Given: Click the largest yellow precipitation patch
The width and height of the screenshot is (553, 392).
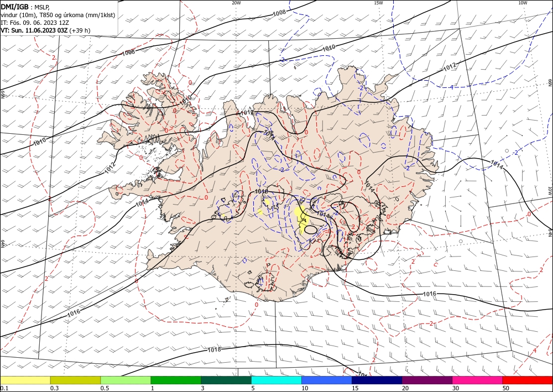Looking at the screenshot, I should [x=302, y=219].
